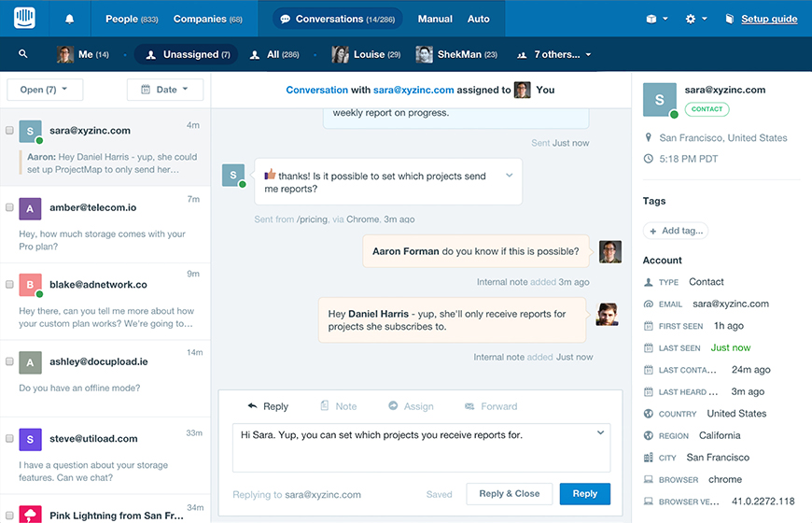Click the Setup guide book icon
This screenshot has height=523, width=812.
point(730,20)
